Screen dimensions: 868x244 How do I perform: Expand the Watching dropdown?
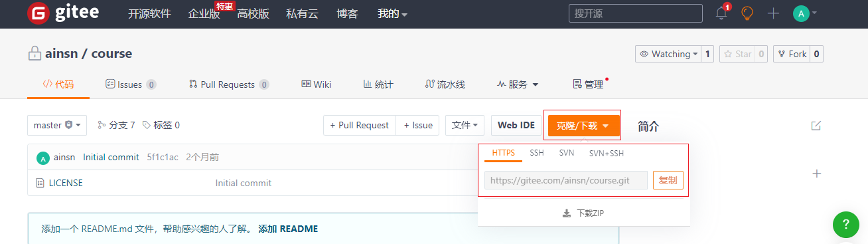(x=668, y=54)
